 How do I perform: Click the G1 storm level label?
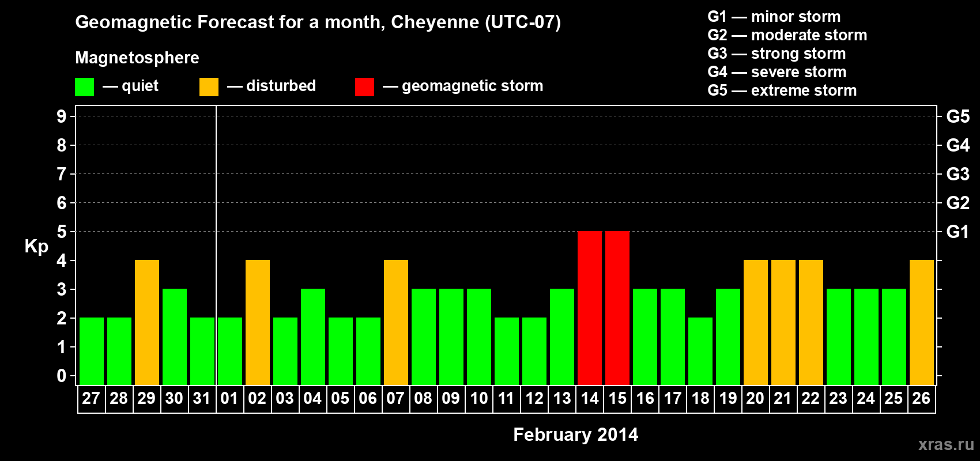pyautogui.click(x=958, y=232)
